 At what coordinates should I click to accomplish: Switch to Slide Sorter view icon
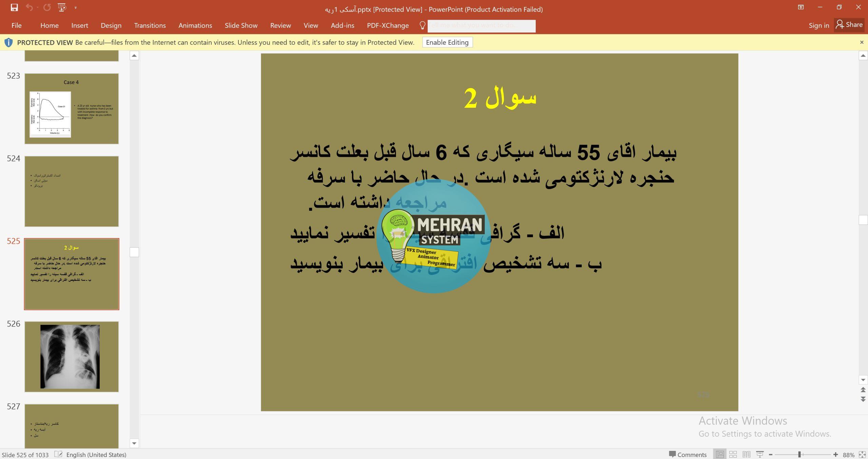point(733,455)
